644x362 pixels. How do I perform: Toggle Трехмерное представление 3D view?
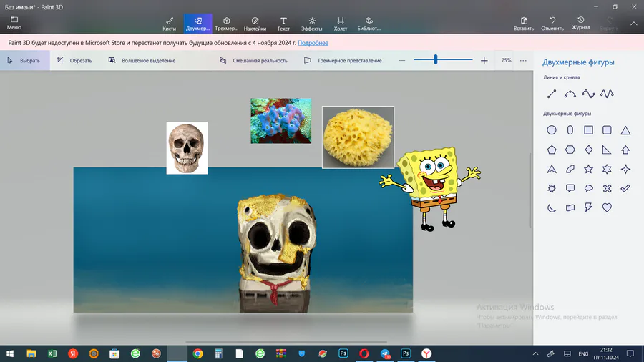click(343, 60)
